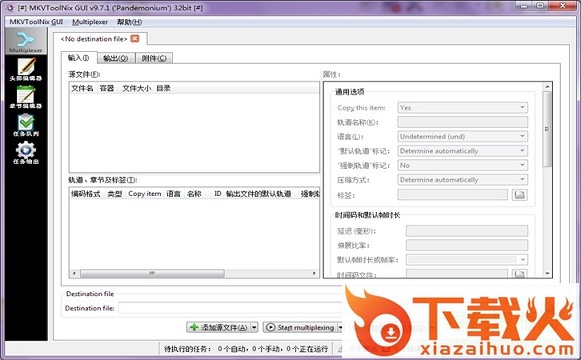Click the application icon in title bar
Viewport: 581px width, 360px height.
tap(10, 7)
